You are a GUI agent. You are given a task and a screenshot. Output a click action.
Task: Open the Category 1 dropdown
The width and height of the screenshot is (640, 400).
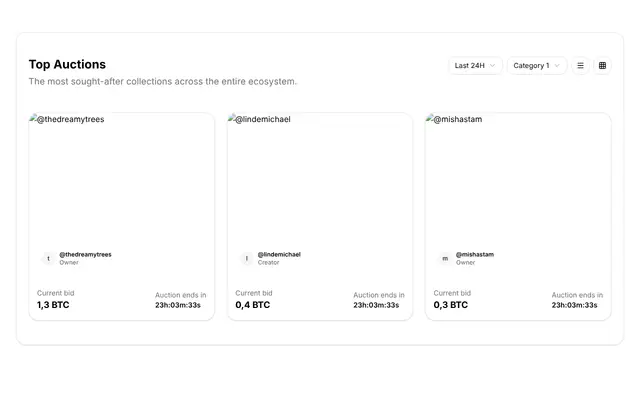coord(537,65)
